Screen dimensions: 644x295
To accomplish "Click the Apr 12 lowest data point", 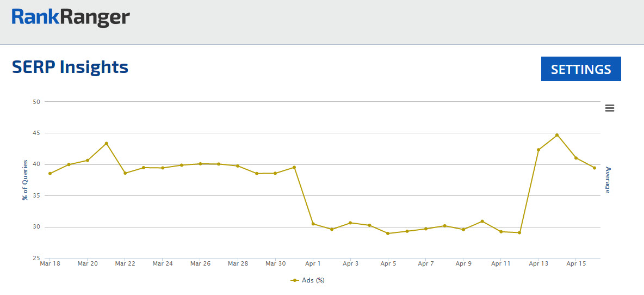I will (519, 233).
